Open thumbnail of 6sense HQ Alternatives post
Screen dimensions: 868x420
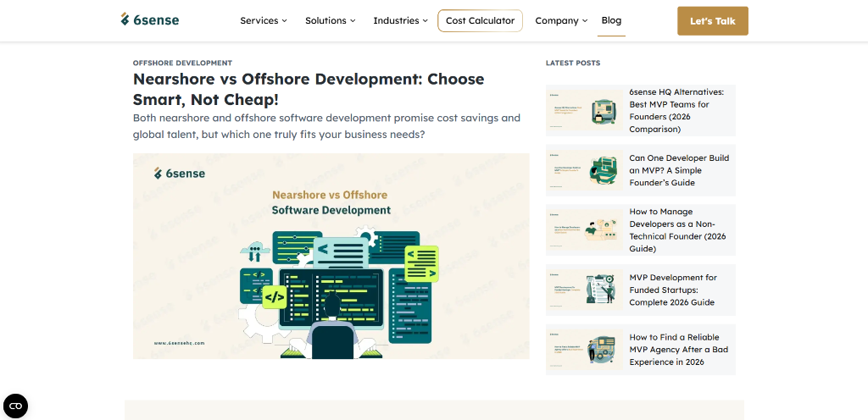584,111
